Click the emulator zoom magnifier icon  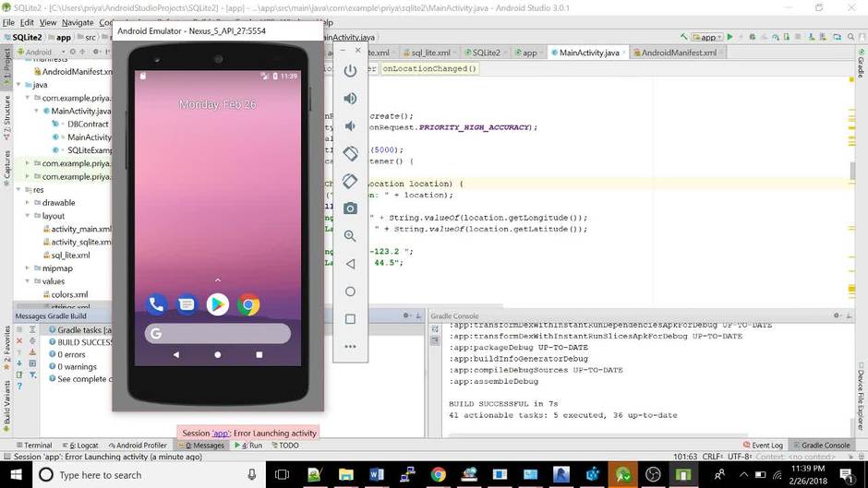[350, 236]
